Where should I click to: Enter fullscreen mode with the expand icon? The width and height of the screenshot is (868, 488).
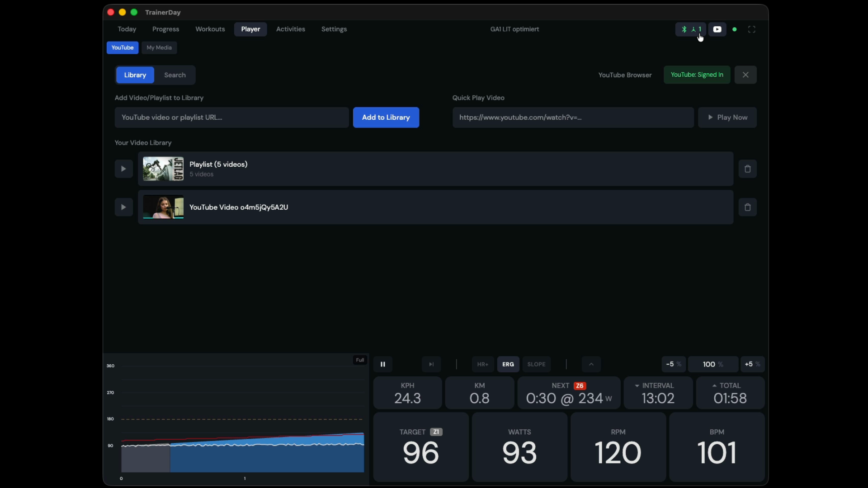pos(752,29)
